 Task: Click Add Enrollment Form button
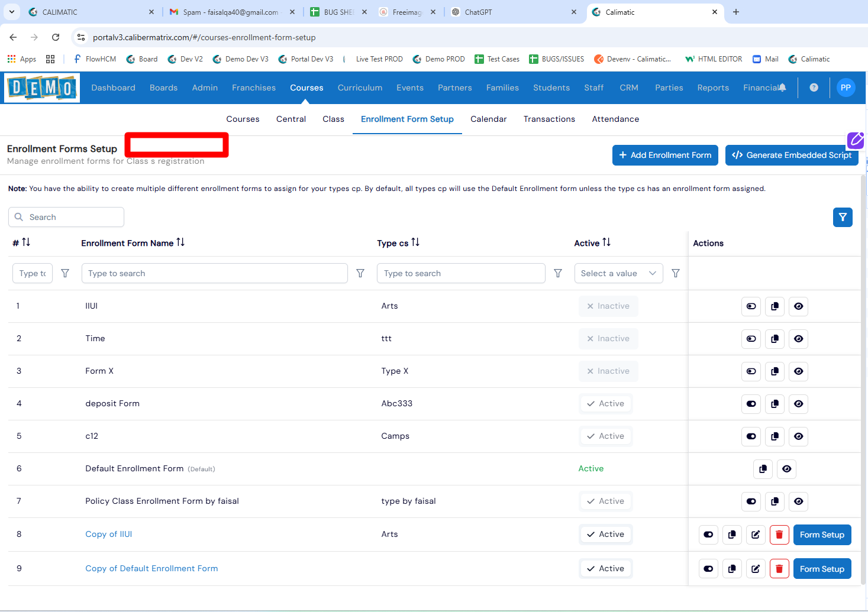tap(665, 155)
